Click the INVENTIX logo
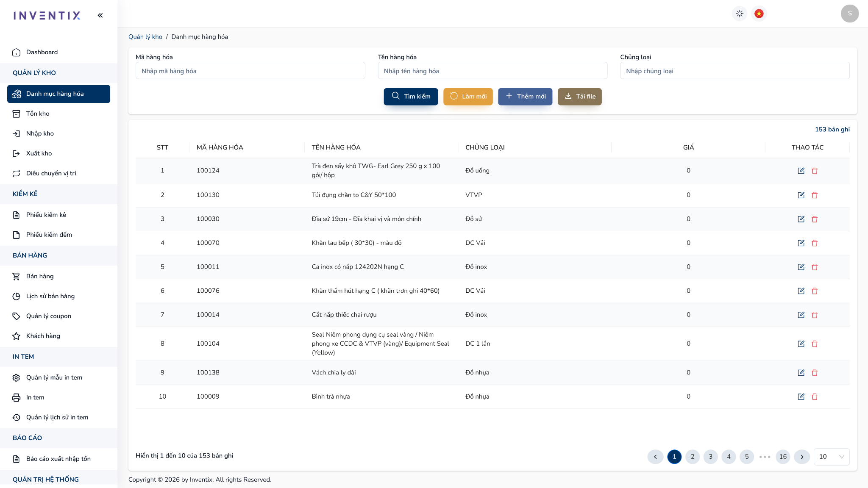868x488 pixels. pyautogui.click(x=47, y=16)
